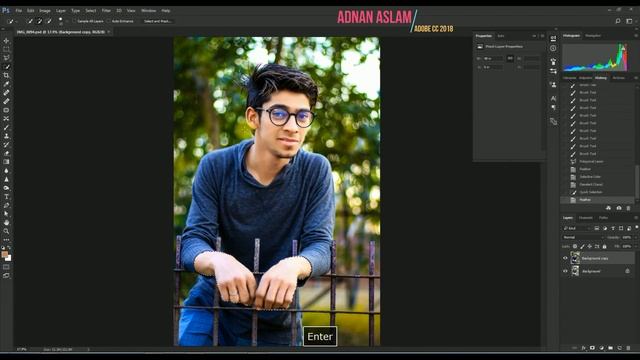Open the search magnifier icon at top right
This screenshot has width=640, height=360.
pos(618,21)
